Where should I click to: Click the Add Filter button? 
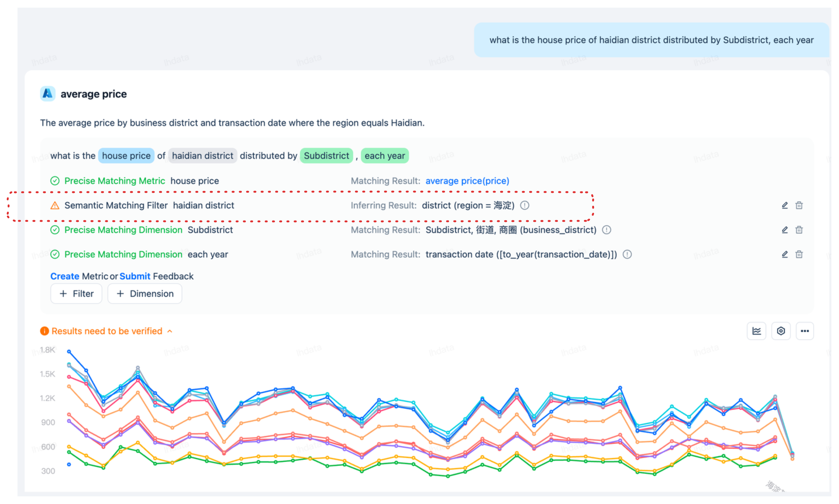pos(76,293)
